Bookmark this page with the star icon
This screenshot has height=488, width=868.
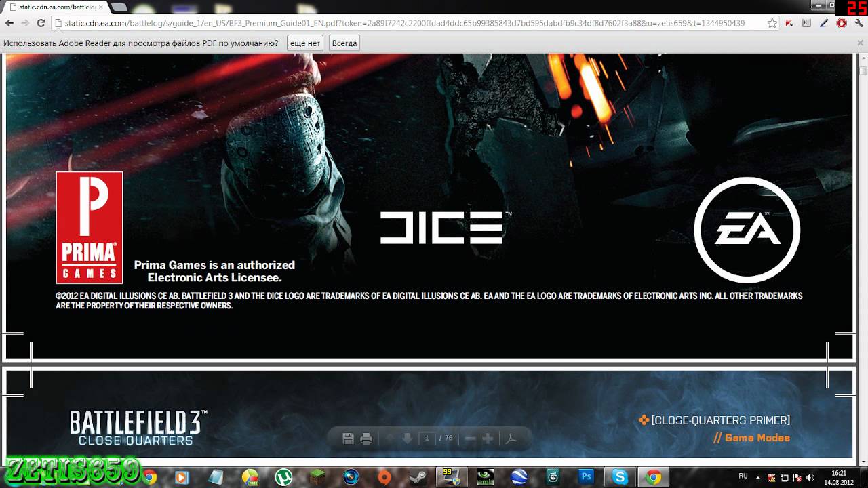click(x=772, y=23)
